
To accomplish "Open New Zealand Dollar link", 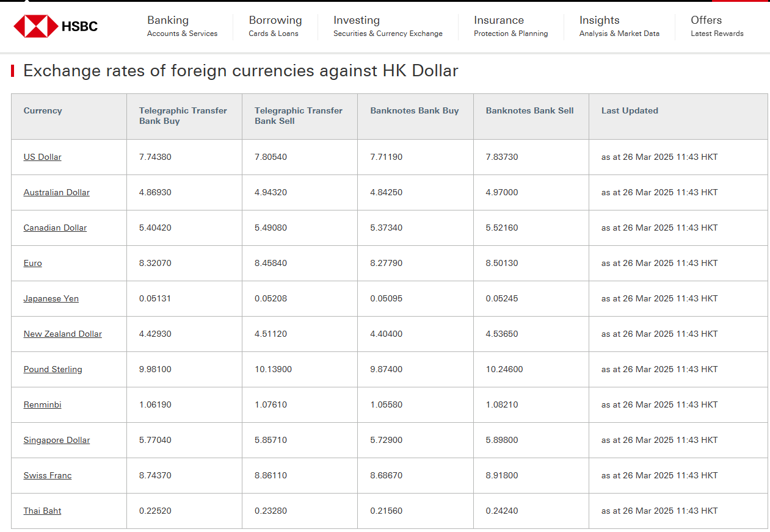I will (62, 334).
